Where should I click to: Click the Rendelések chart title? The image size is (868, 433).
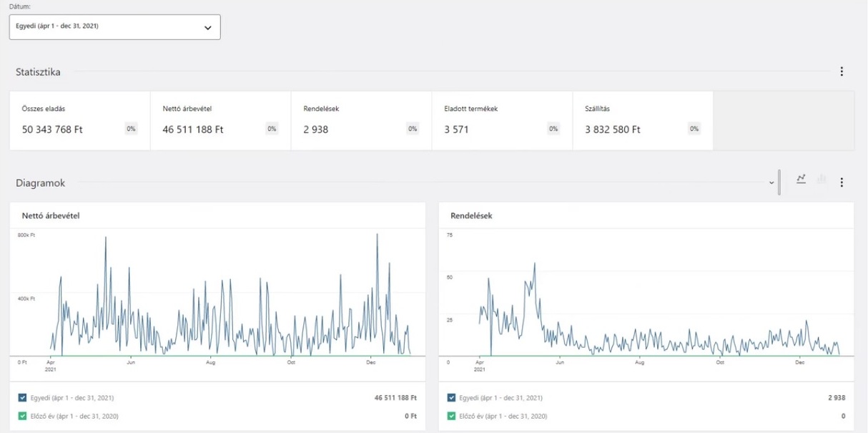471,215
